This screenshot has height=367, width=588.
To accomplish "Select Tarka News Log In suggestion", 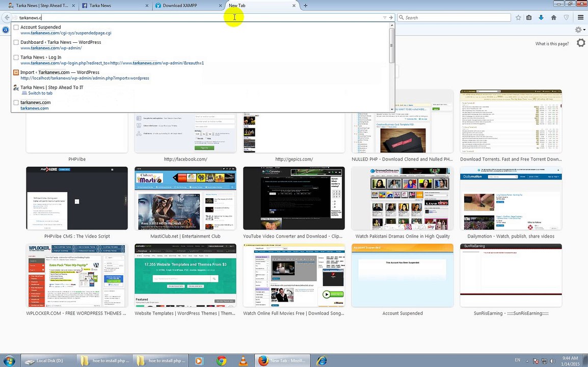I will [201, 60].
